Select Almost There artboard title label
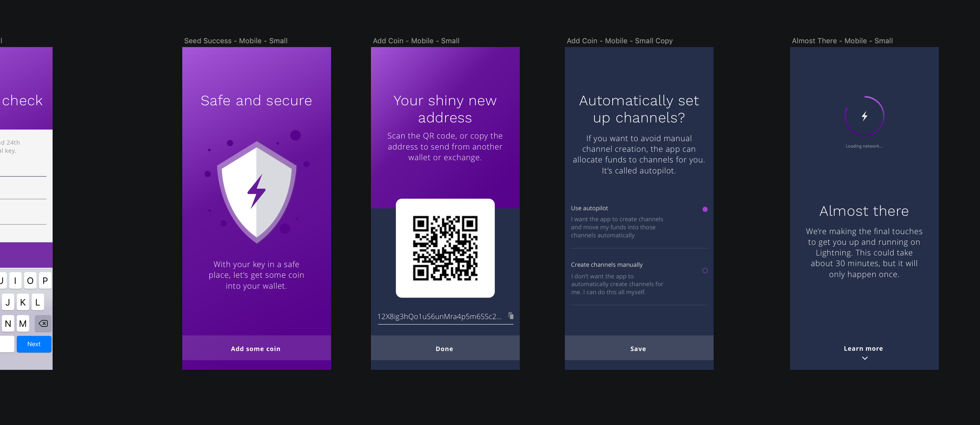This screenshot has width=980, height=425. click(842, 41)
